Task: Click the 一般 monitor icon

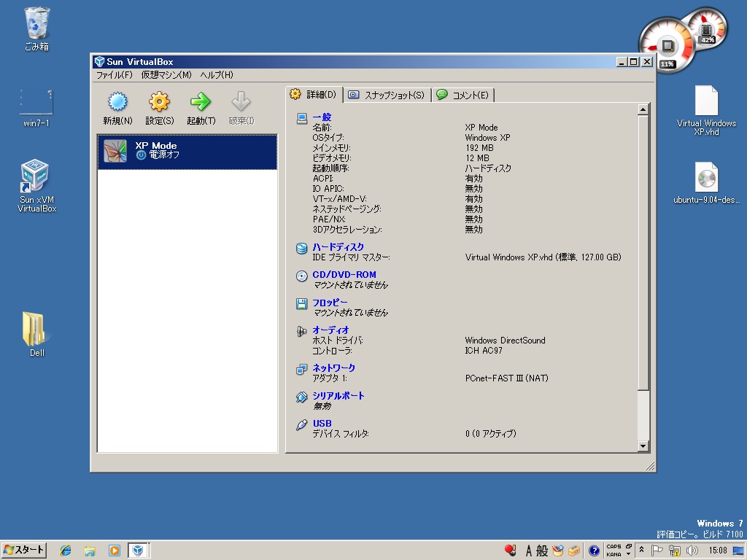Action: [x=301, y=118]
